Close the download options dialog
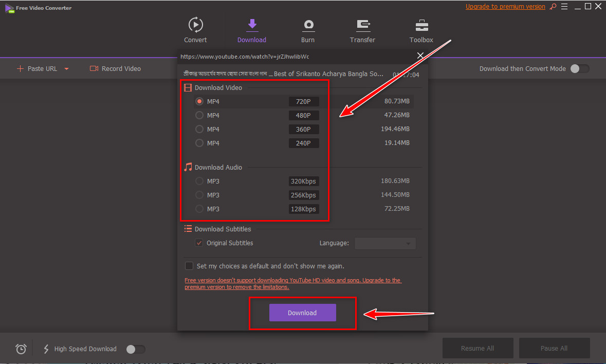The width and height of the screenshot is (606, 364). 420,56
